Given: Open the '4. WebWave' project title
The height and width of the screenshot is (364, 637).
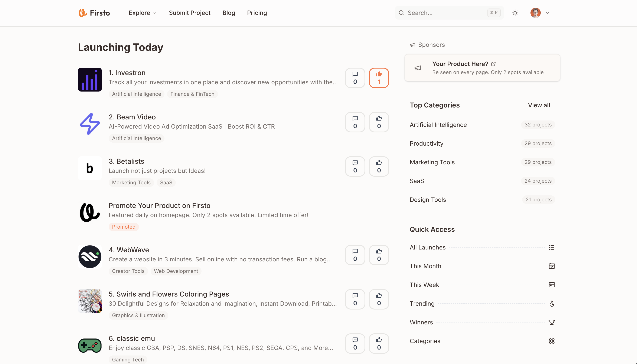Looking at the screenshot, I should point(129,250).
